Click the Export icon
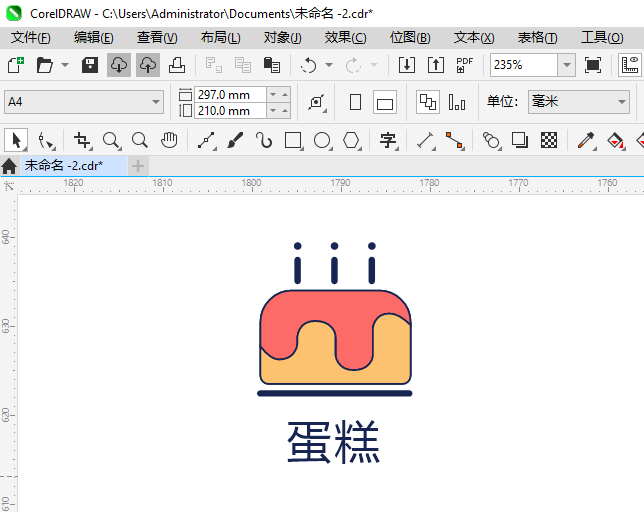This screenshot has width=644, height=512. [x=436, y=65]
